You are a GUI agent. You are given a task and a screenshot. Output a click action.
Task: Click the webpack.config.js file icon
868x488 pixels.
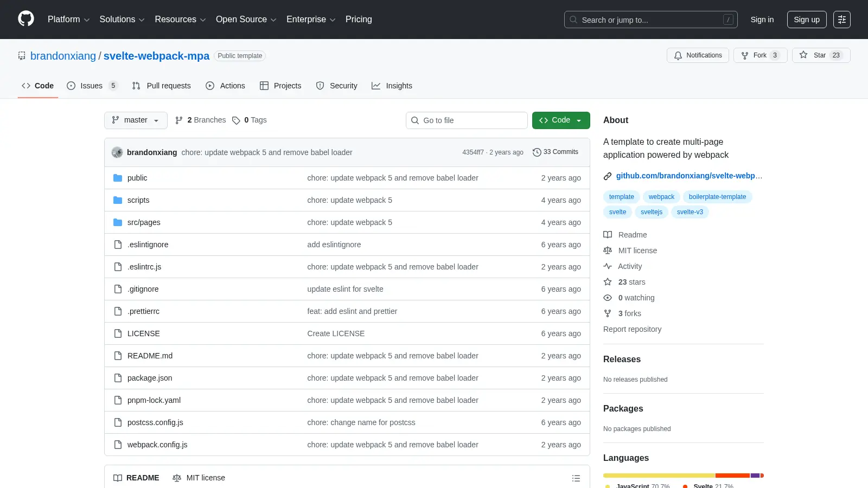(118, 445)
